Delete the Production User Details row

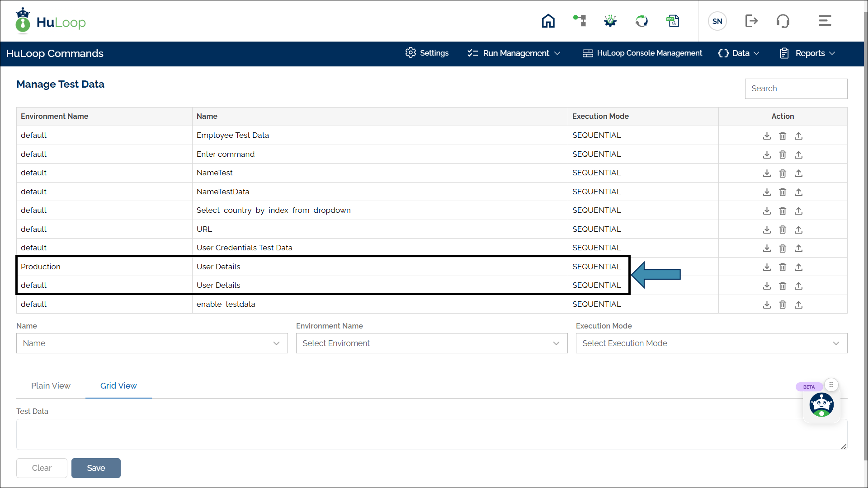point(783,267)
